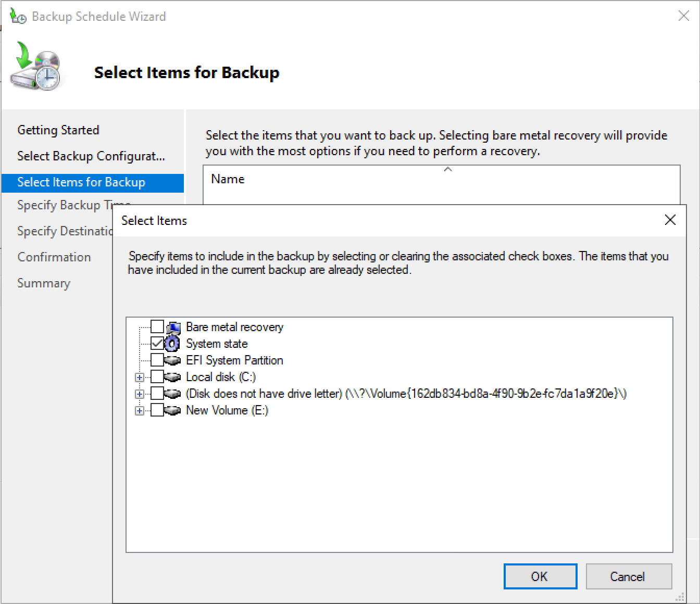Click the drive icon for the volume without letter

(x=172, y=394)
